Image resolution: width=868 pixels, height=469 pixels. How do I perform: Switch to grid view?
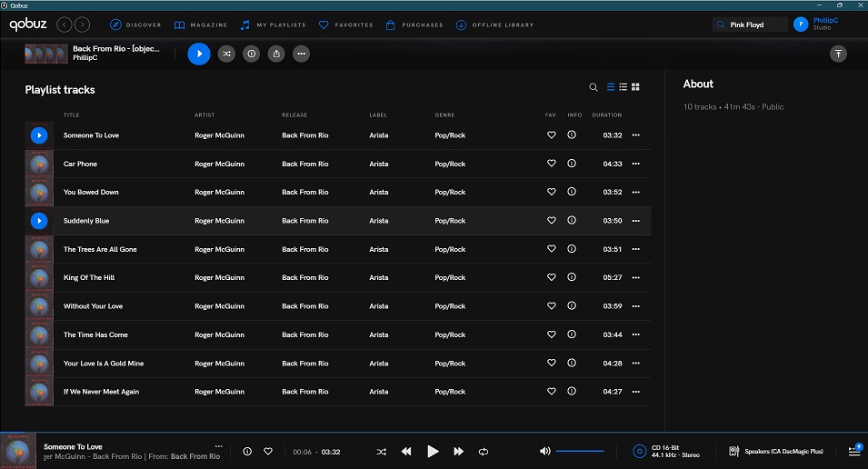click(x=635, y=87)
